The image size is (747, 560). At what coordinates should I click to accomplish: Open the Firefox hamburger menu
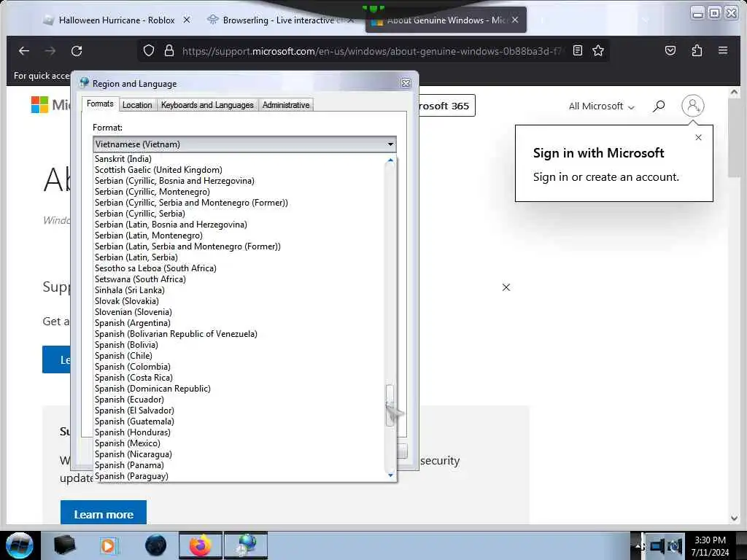point(723,50)
